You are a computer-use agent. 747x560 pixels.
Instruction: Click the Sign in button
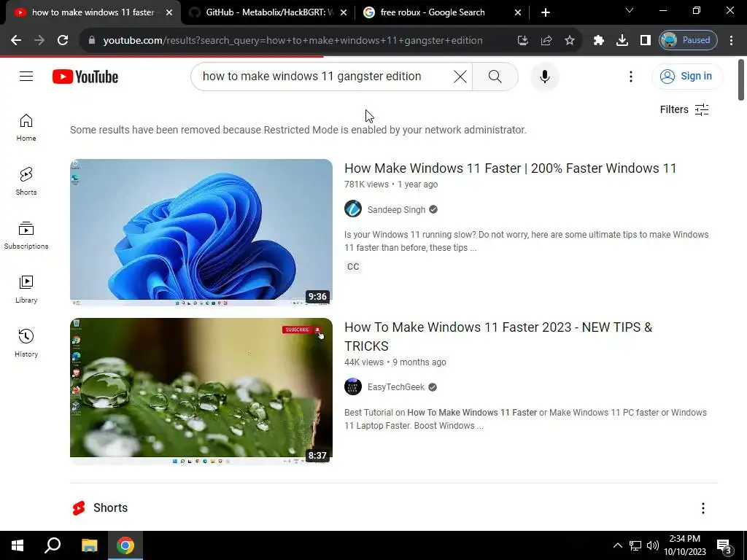(x=687, y=76)
